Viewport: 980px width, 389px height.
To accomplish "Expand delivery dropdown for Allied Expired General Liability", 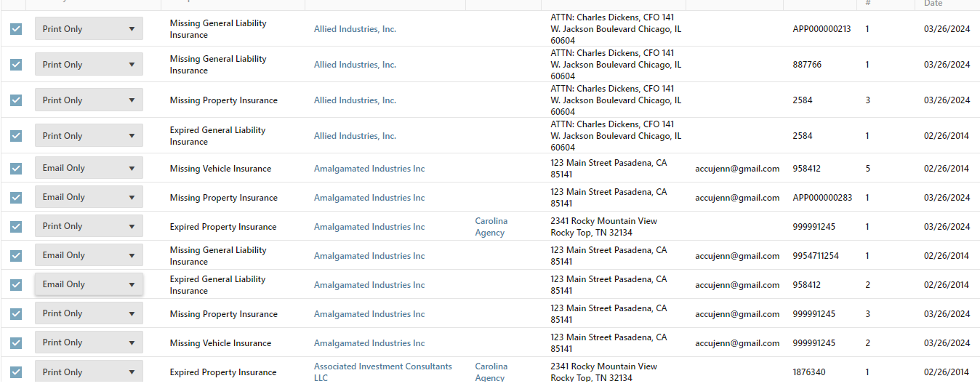I will coord(89,136).
